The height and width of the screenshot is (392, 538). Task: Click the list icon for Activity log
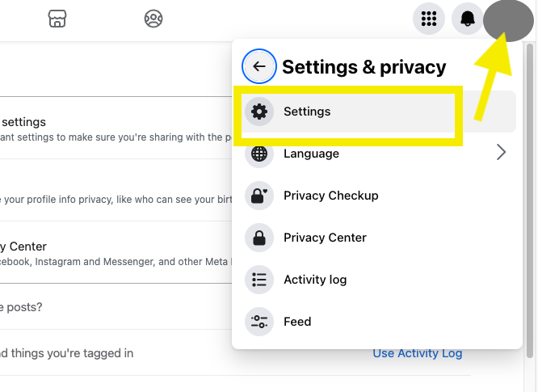[259, 280]
